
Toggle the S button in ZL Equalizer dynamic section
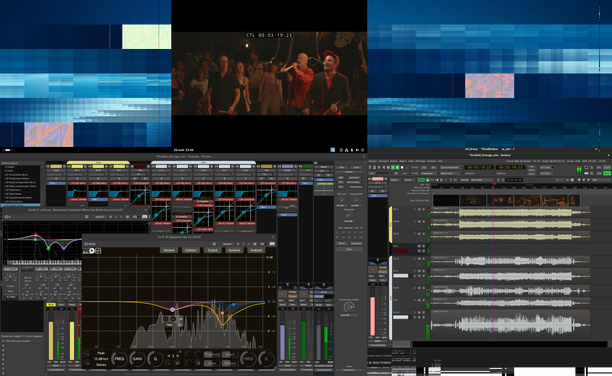coord(198,363)
